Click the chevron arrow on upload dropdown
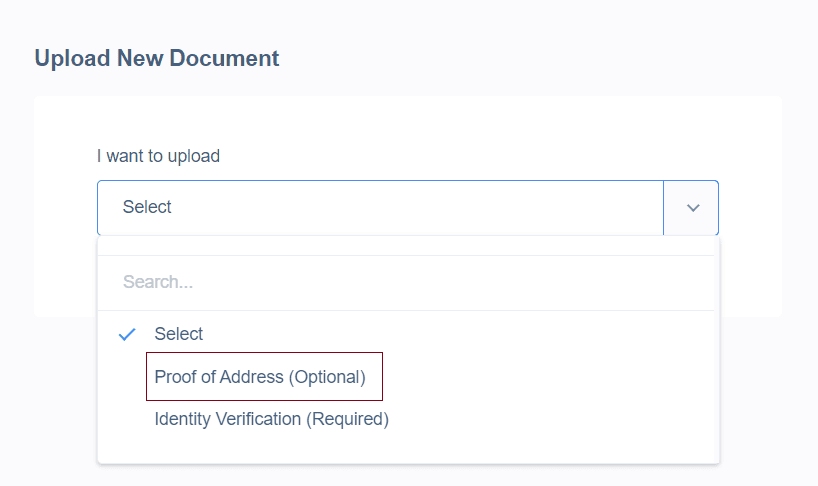 (692, 208)
